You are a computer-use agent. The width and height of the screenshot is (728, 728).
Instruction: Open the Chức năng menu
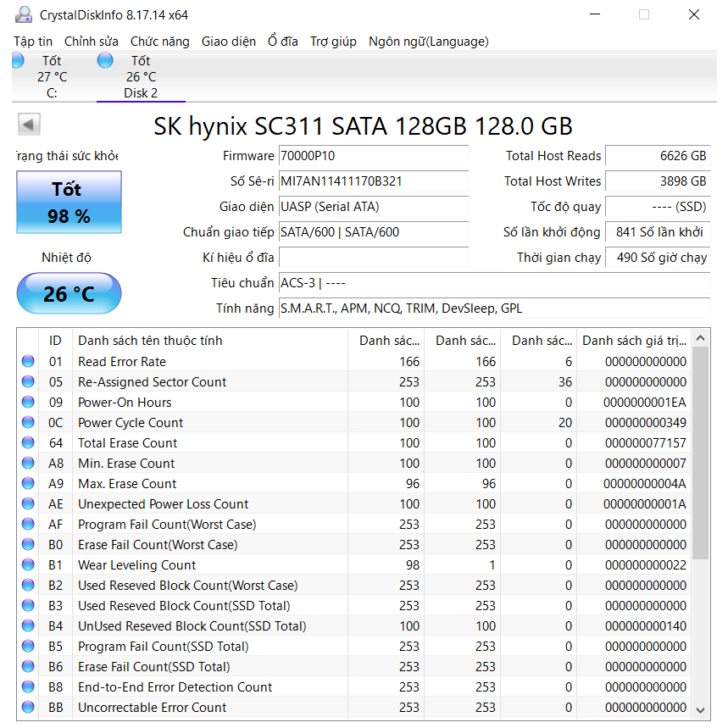click(x=159, y=42)
